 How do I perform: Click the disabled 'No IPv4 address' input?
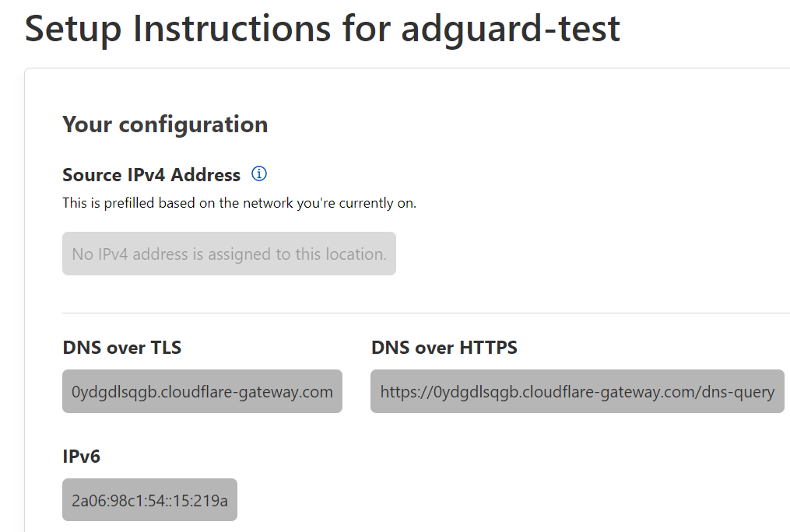229,254
